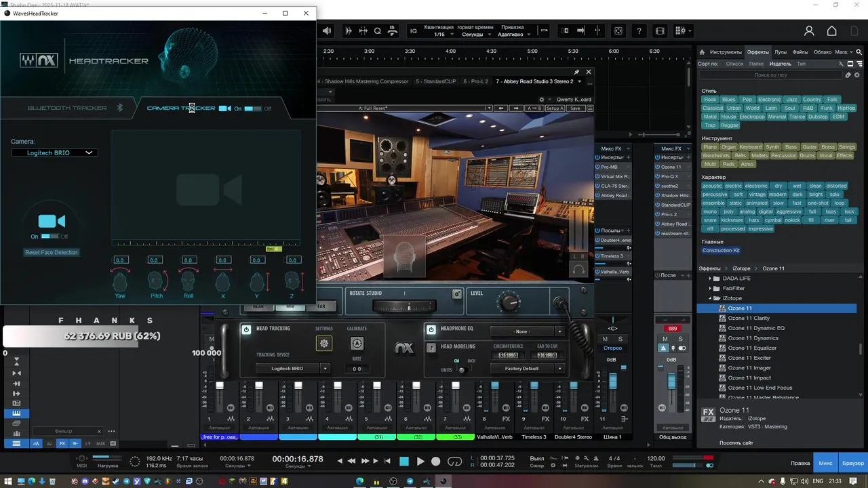Click the Yaw head icon in HeadTracker
Screen dimensions: 868x488
[120, 281]
